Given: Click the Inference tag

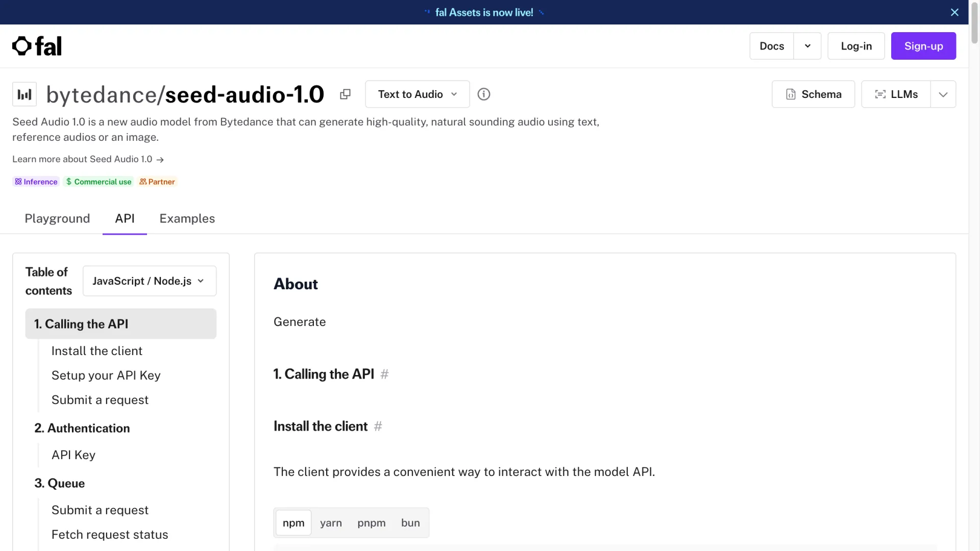Looking at the screenshot, I should click(x=36, y=182).
